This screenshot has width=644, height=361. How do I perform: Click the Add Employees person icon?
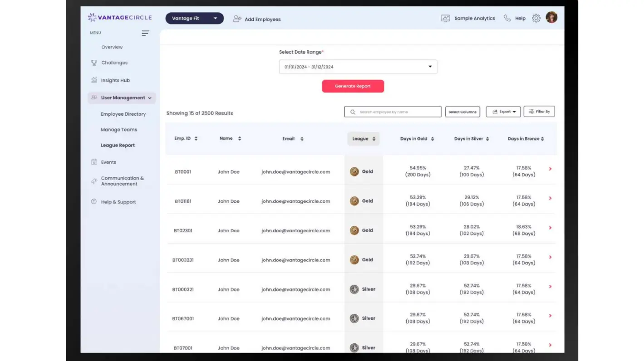(x=237, y=19)
